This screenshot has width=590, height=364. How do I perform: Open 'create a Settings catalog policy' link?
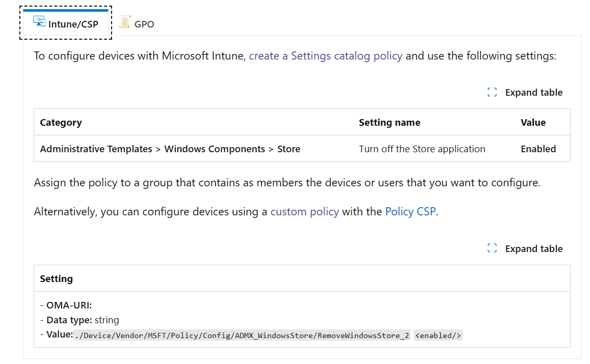pos(326,56)
